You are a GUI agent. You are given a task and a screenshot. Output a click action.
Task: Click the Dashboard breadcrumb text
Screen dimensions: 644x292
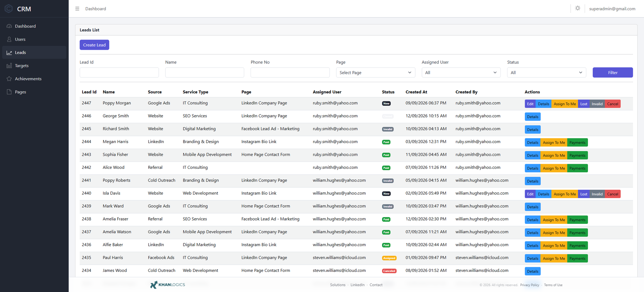96,9
